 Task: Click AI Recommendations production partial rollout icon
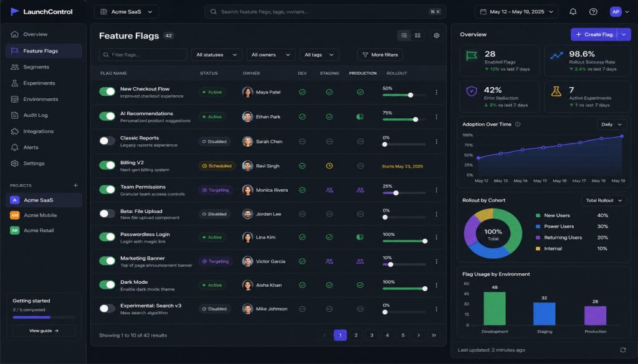click(x=360, y=116)
